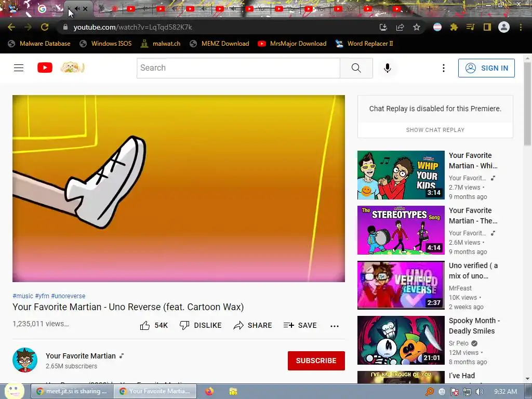Image resolution: width=532 pixels, height=399 pixels.
Task: Switch to Your Favorite Martian taskbar window
Action: coord(155,391)
